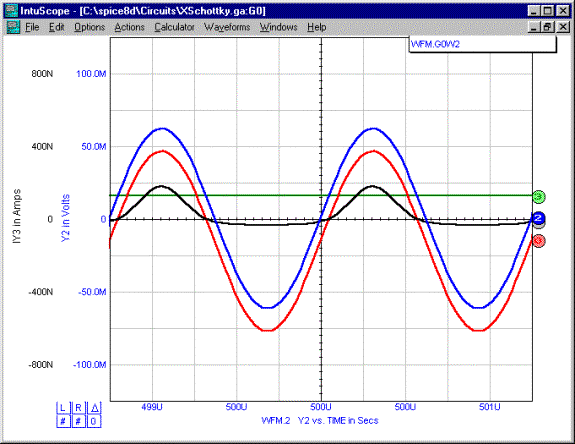Click the '-400N' left axis label
This screenshot has height=444, width=575.
[x=41, y=292]
